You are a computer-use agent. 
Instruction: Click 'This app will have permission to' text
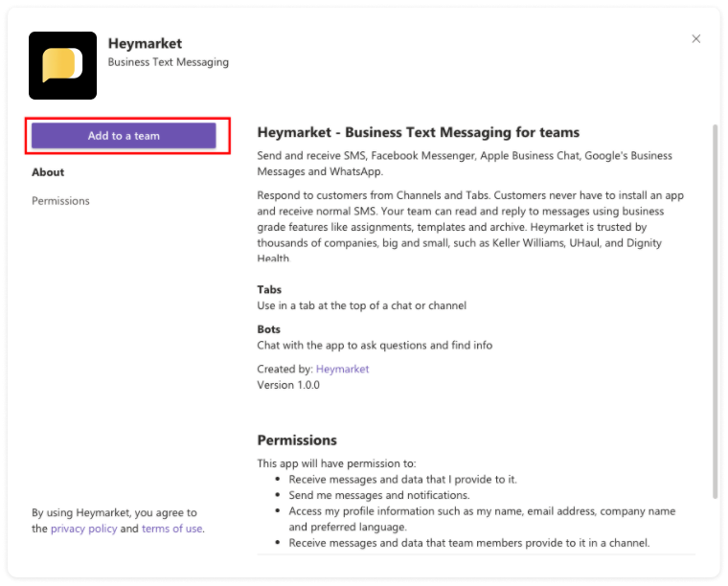336,463
